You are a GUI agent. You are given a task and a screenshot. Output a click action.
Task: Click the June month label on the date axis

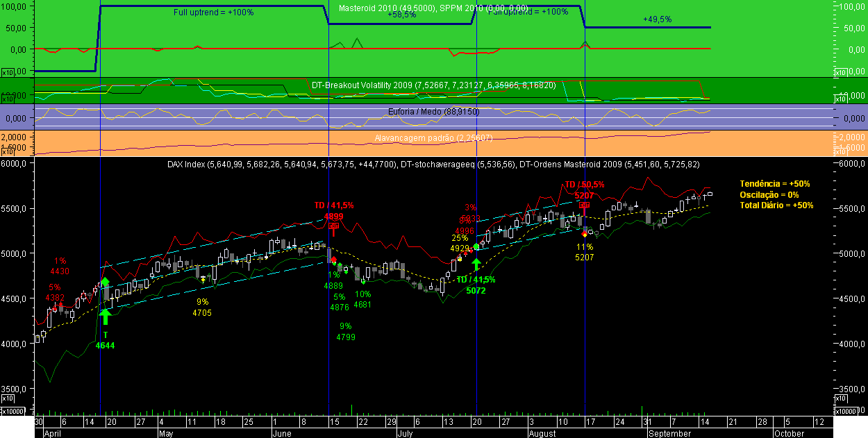click(x=282, y=433)
